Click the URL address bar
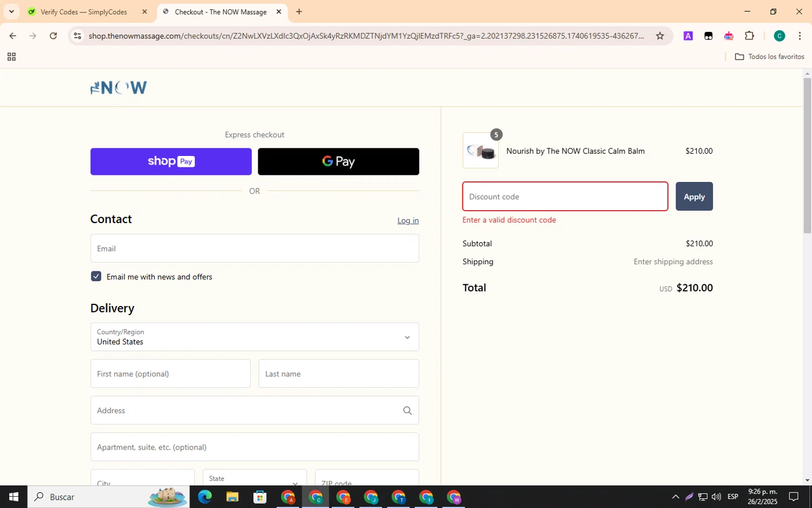 pyautogui.click(x=366, y=36)
